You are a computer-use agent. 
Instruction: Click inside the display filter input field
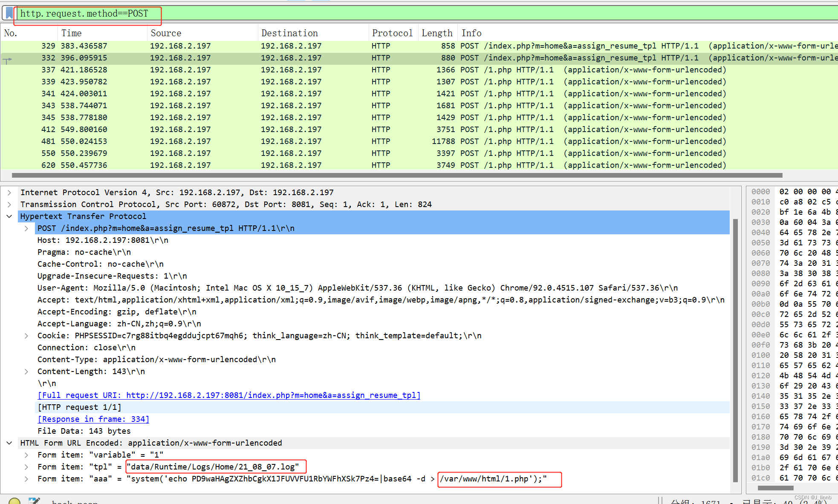pos(213,13)
